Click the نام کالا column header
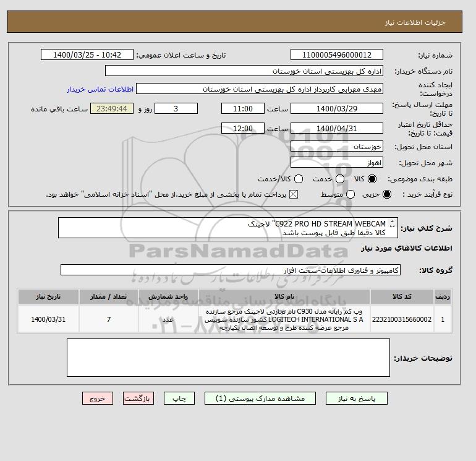 click(x=284, y=296)
